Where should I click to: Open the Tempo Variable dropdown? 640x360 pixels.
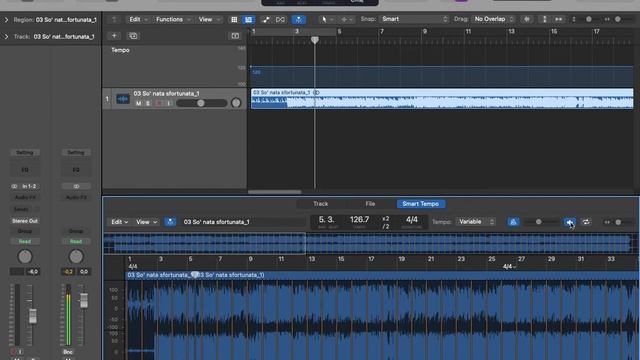pos(475,222)
